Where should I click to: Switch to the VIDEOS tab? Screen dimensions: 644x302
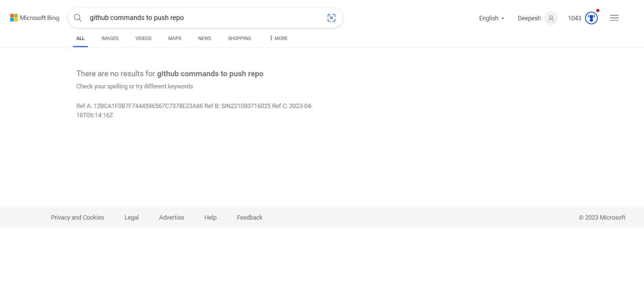(143, 38)
